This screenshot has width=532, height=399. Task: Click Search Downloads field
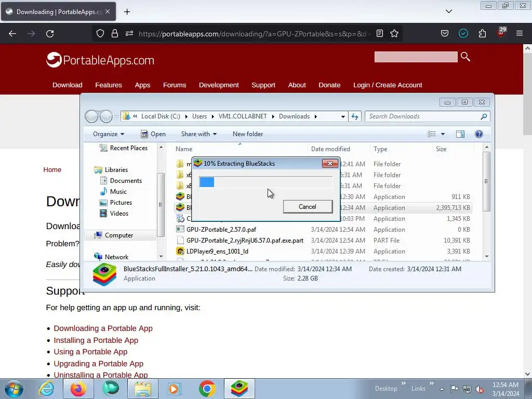coord(428,116)
